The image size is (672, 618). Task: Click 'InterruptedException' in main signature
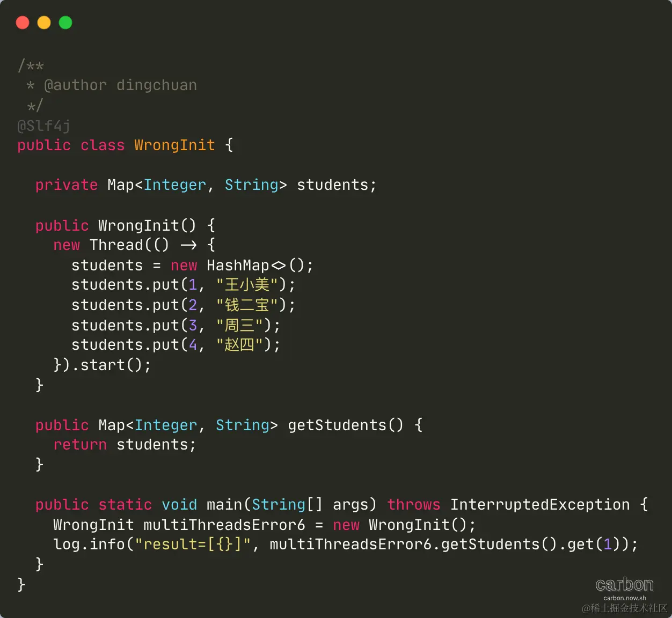click(x=540, y=505)
